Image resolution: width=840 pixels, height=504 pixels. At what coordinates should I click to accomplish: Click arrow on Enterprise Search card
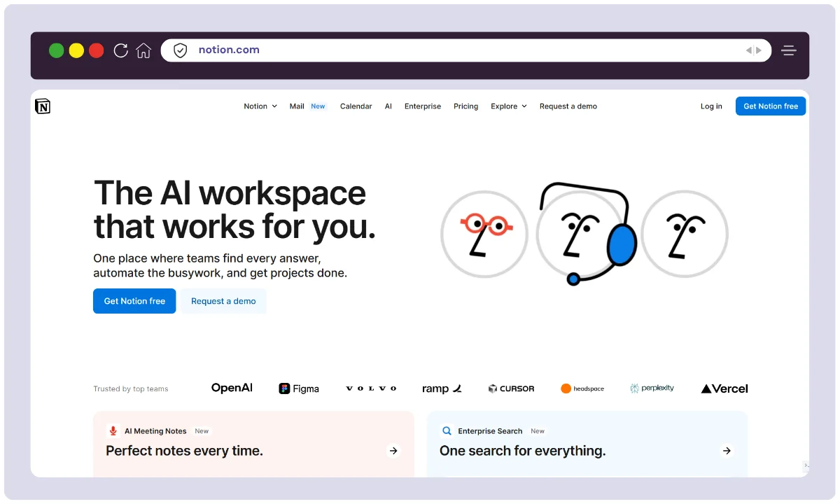coord(727,451)
